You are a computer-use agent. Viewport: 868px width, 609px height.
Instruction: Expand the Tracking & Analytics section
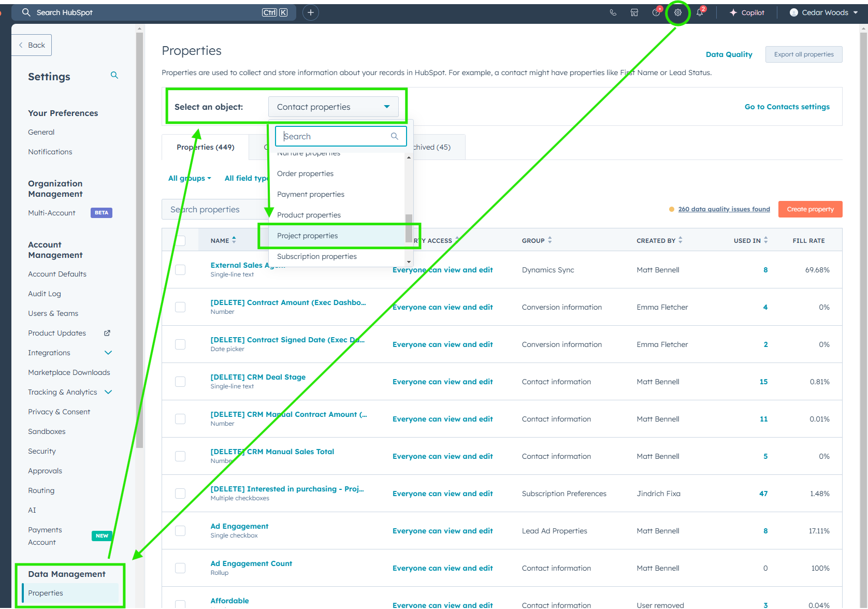coord(108,392)
